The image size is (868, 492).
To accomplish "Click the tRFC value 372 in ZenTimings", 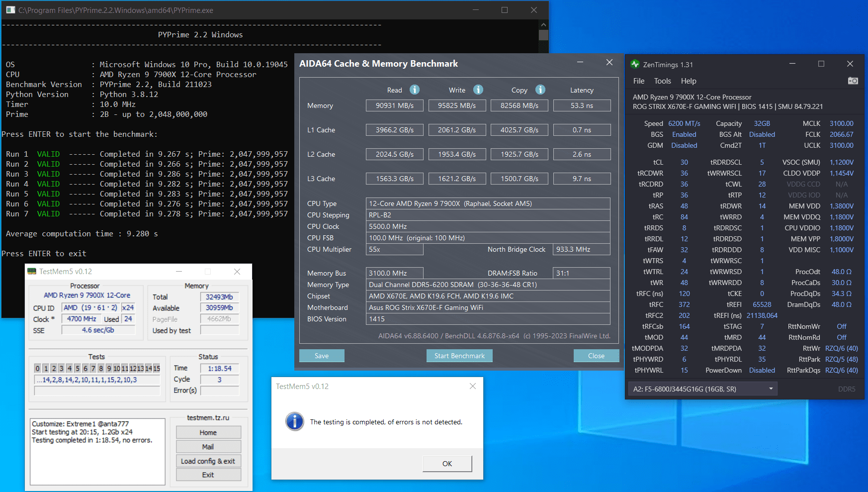I will [684, 304].
